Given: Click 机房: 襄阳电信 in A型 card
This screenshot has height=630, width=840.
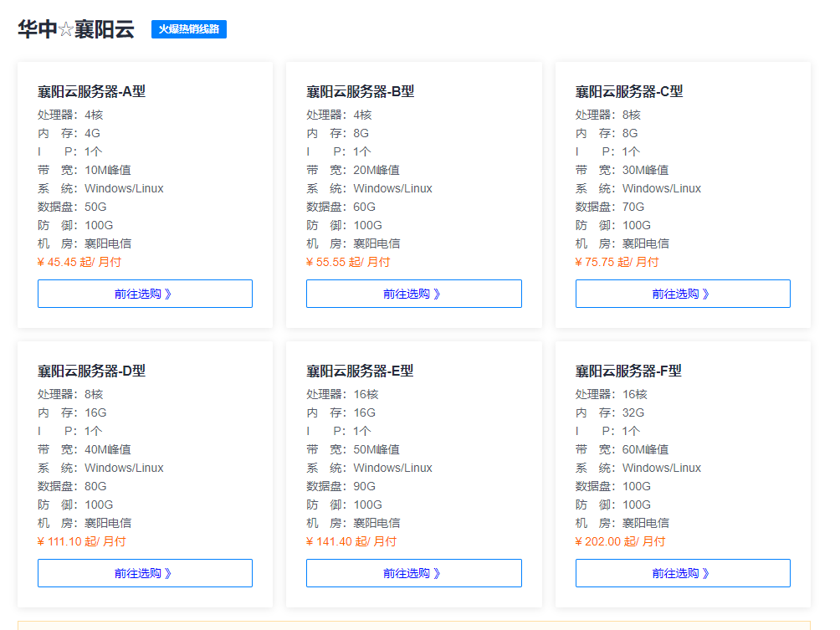Looking at the screenshot, I should point(85,243).
